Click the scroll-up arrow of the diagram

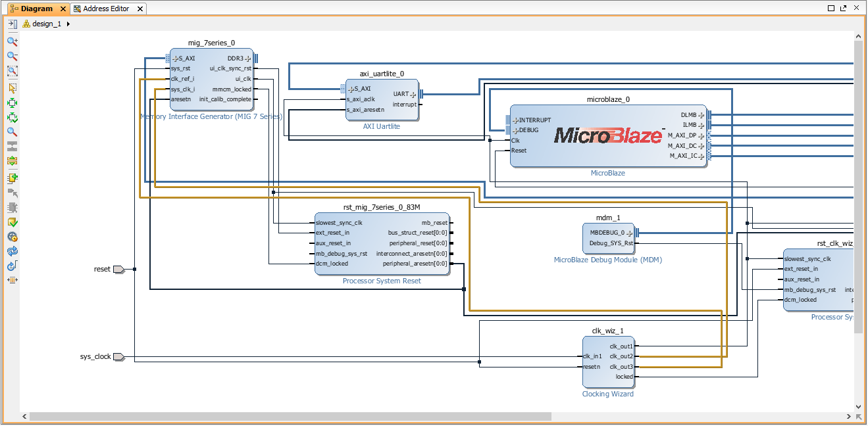click(859, 35)
